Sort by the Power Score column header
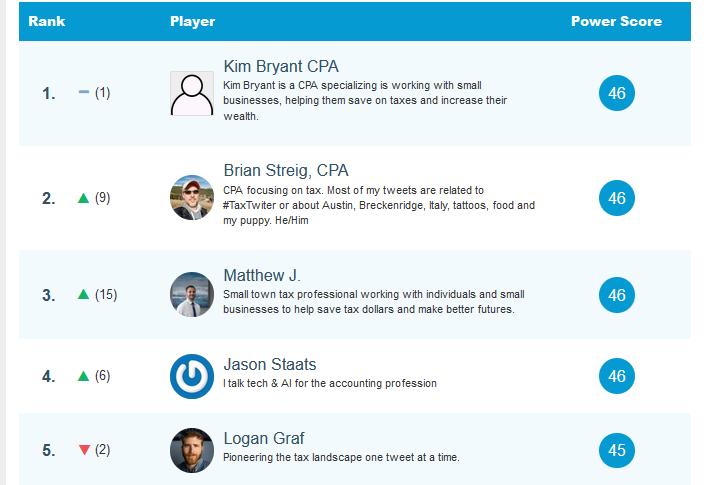Viewport: 708px width, 485px height. point(616,21)
